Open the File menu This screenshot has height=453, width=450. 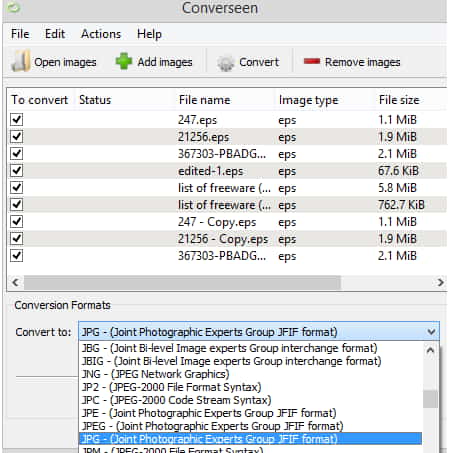(x=20, y=34)
